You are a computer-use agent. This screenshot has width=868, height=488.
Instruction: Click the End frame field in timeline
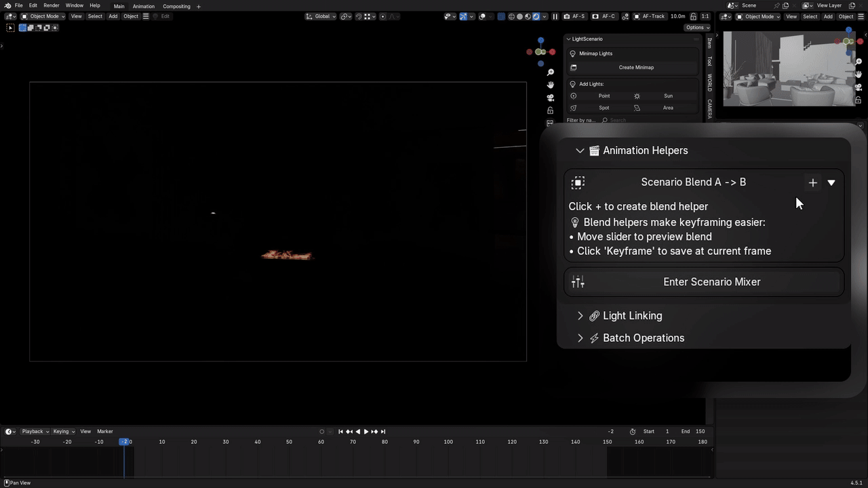(693, 432)
